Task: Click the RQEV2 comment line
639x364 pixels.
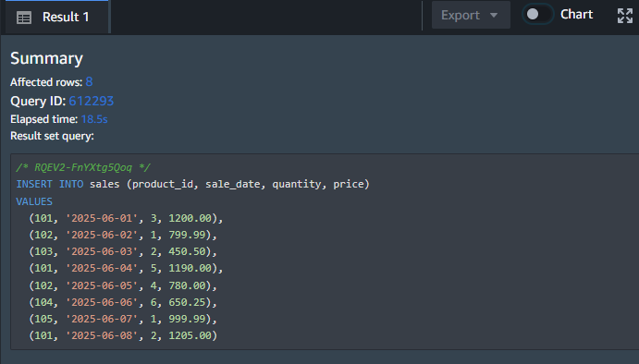Action: click(x=83, y=167)
